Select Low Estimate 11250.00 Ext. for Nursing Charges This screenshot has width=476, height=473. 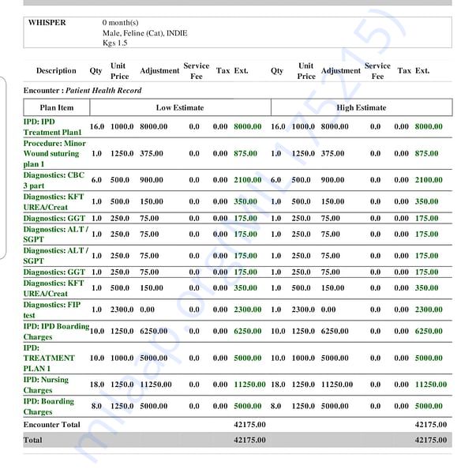coord(249,385)
